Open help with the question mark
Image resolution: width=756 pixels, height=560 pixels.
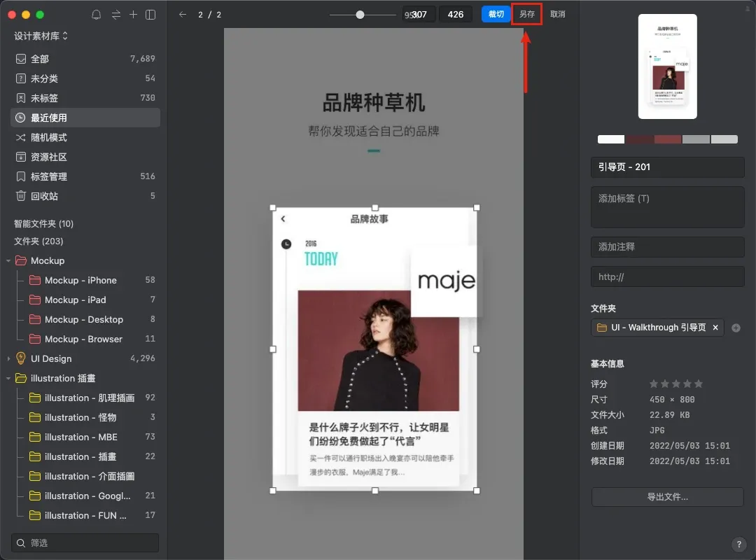point(738,544)
